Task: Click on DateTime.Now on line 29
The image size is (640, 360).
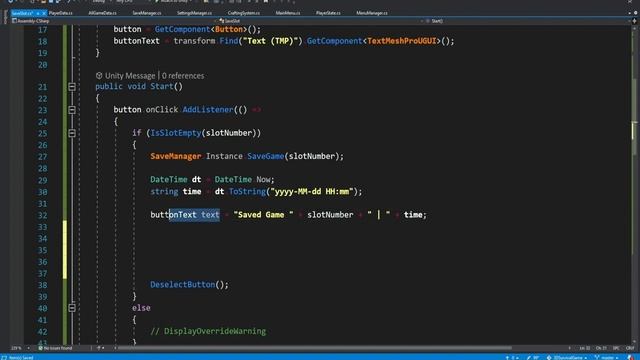Action: pos(244,180)
